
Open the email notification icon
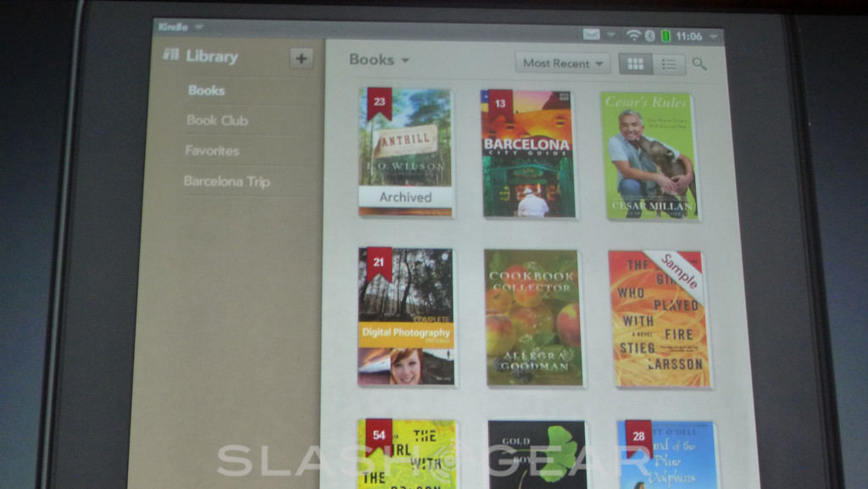pos(591,36)
